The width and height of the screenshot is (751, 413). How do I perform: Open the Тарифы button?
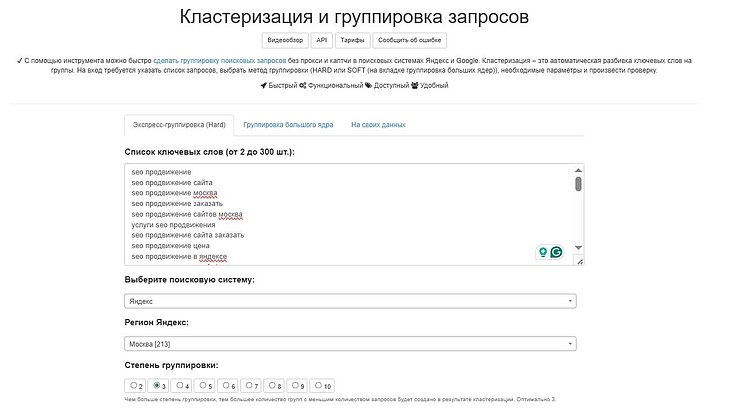[353, 40]
